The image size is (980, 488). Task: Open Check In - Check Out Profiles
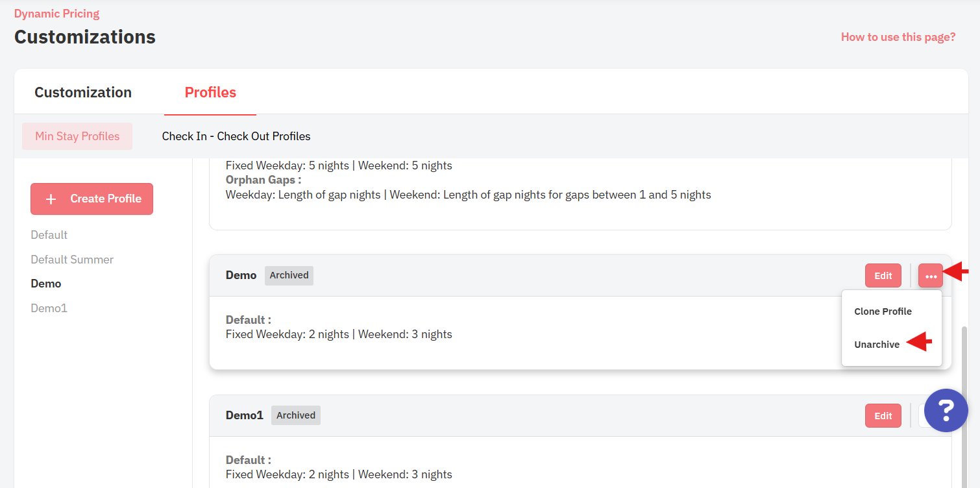click(236, 136)
